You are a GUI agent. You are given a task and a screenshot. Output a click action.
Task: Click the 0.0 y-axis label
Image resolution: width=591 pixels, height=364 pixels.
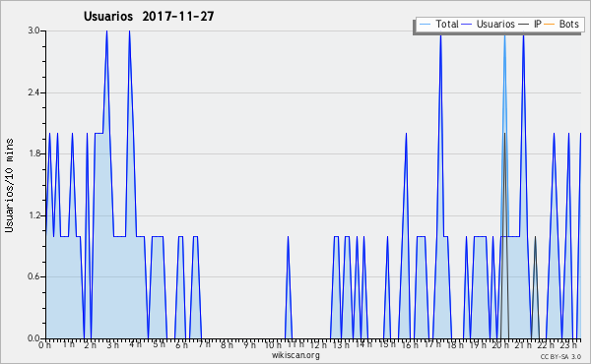pos(33,338)
